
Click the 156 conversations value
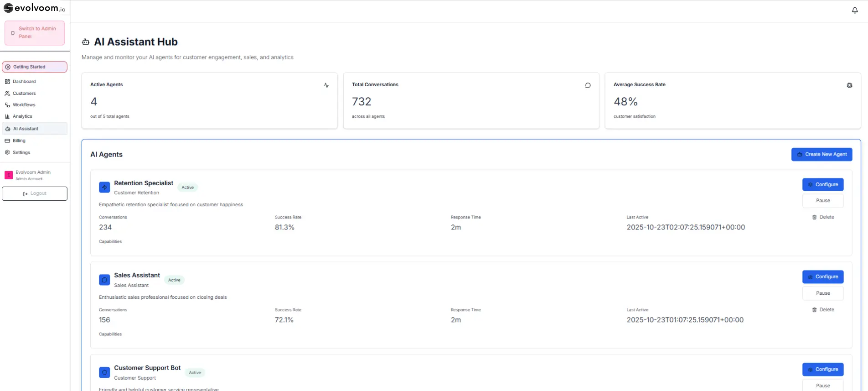[x=104, y=320]
